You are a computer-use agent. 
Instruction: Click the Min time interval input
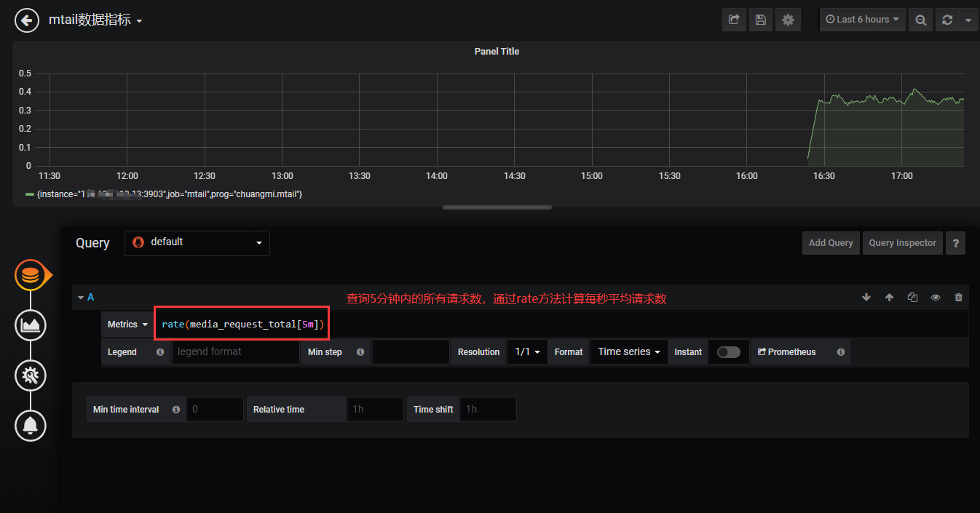(215, 409)
